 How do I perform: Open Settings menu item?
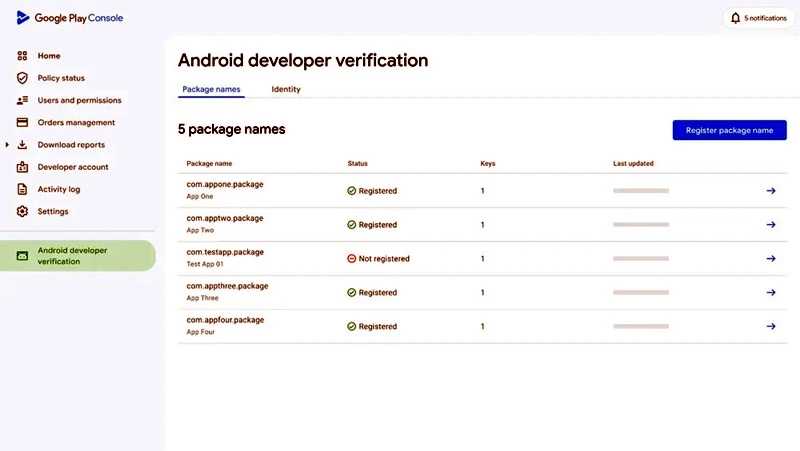[53, 211]
